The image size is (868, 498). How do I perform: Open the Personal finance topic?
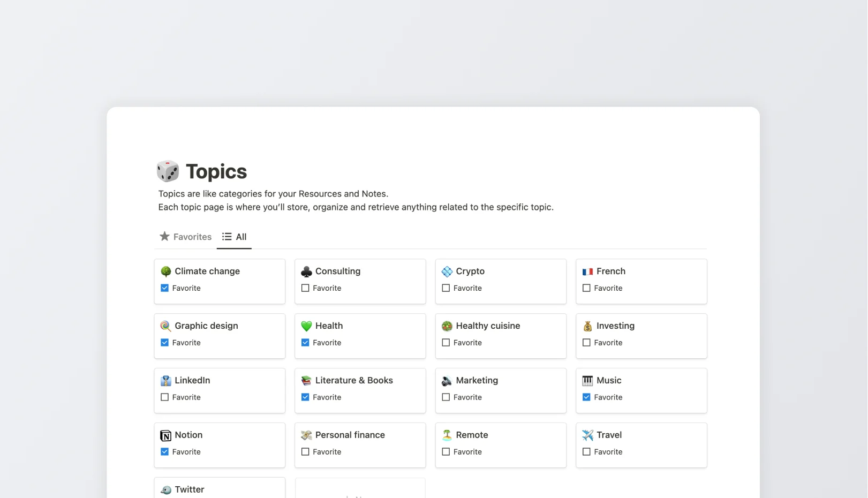point(350,435)
